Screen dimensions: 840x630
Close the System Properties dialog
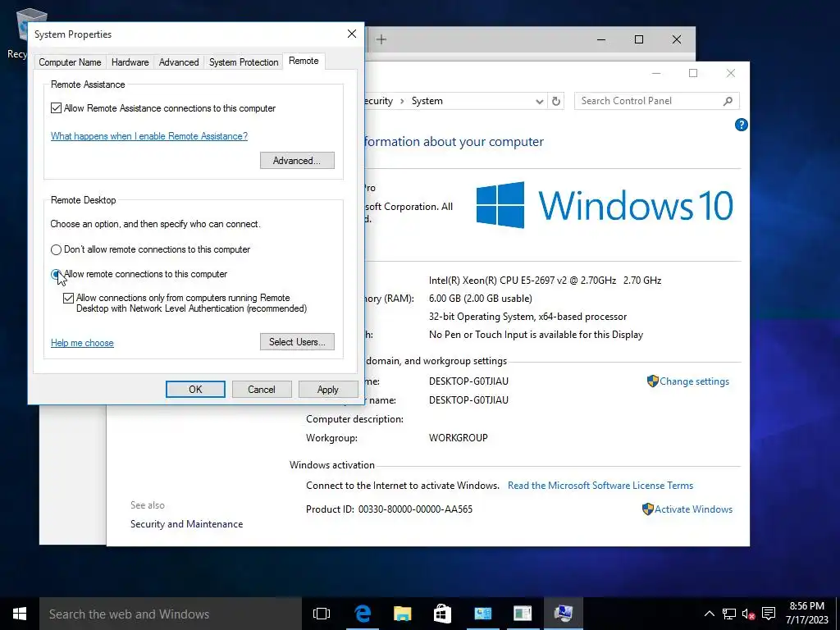pos(351,34)
